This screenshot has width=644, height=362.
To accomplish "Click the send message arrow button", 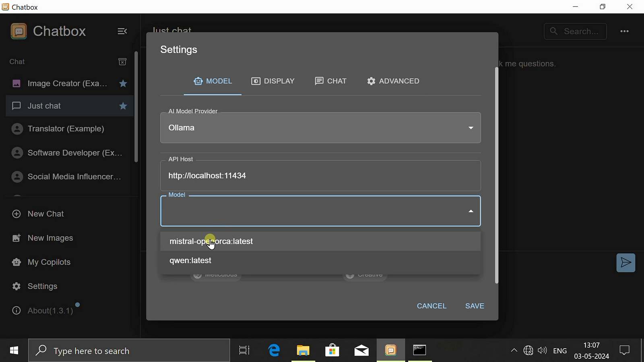I will tap(625, 263).
